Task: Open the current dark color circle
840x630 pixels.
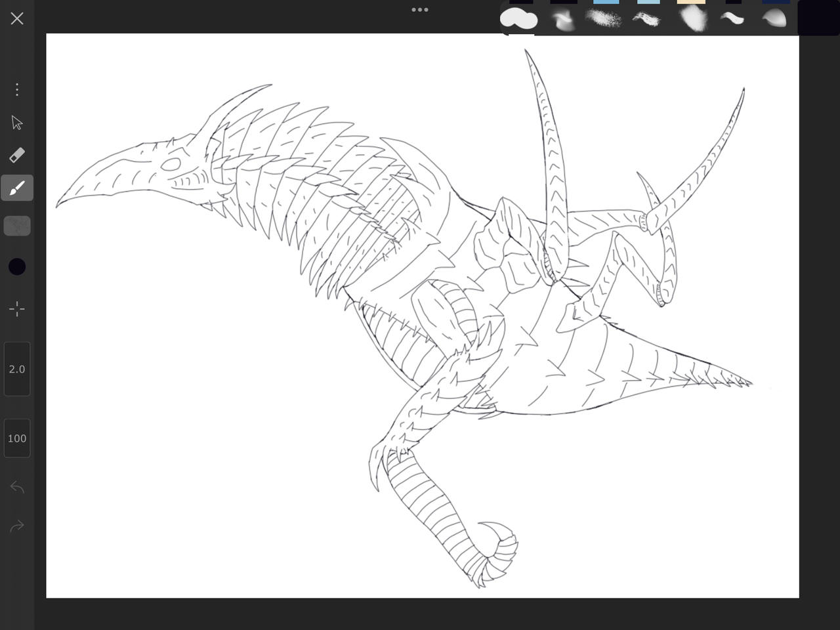Action: click(x=17, y=266)
